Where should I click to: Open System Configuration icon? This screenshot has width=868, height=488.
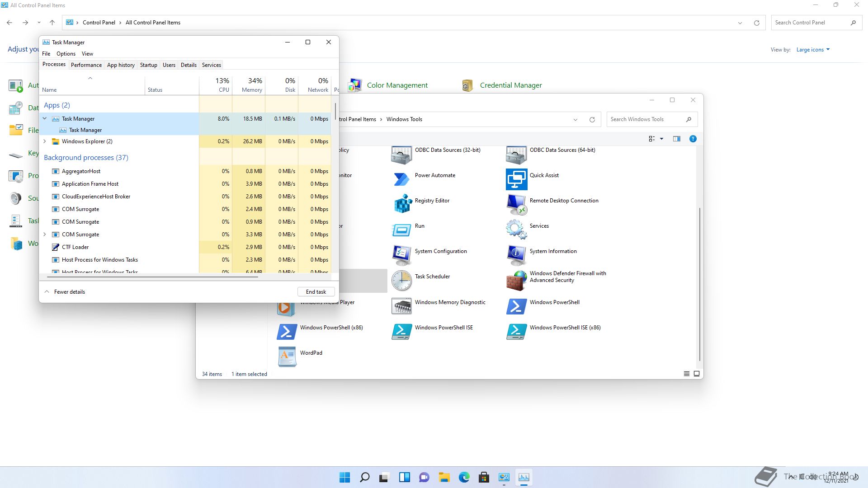pos(402,255)
